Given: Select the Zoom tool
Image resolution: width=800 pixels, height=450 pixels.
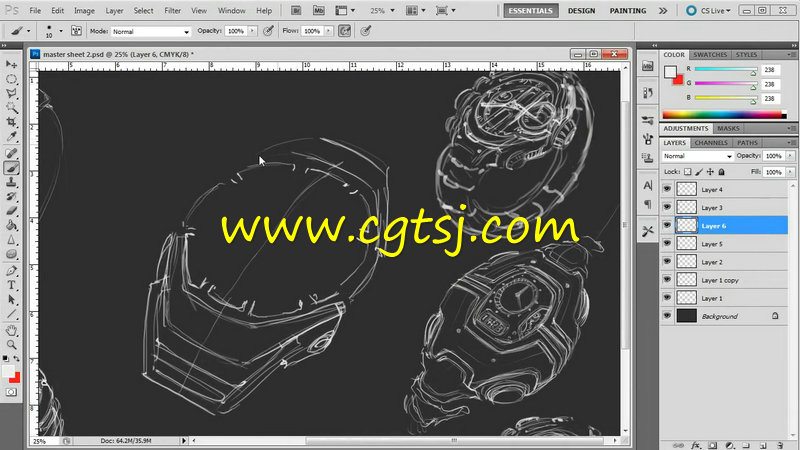Looking at the screenshot, I should point(11,345).
